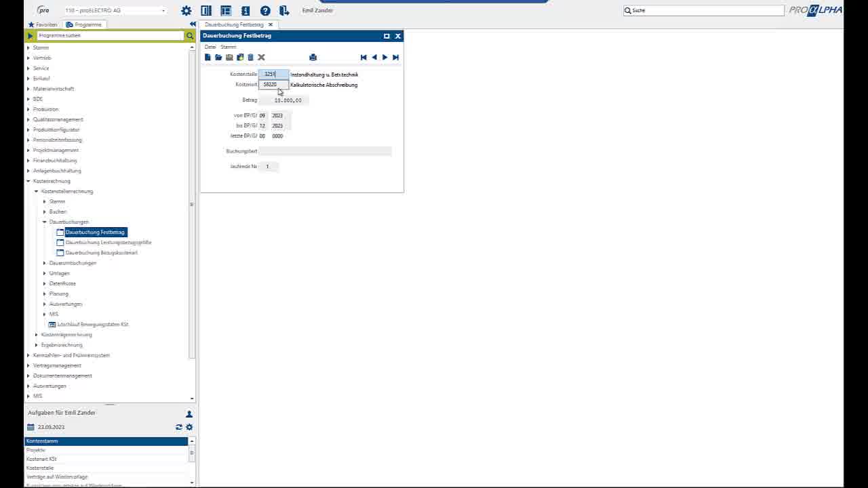
Task: Click the open folder icon in Dauerbuchung toolbar
Action: (218, 58)
